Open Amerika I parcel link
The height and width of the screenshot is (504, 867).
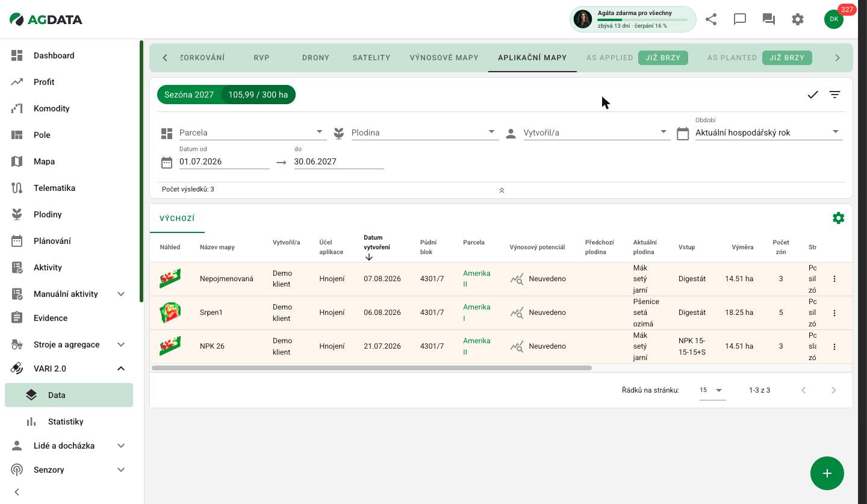(x=476, y=313)
